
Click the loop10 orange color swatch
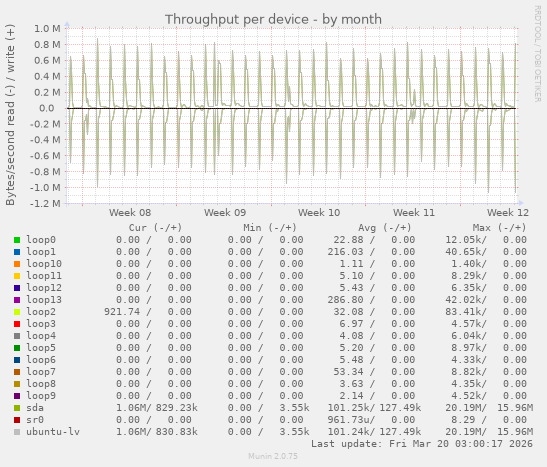point(17,264)
